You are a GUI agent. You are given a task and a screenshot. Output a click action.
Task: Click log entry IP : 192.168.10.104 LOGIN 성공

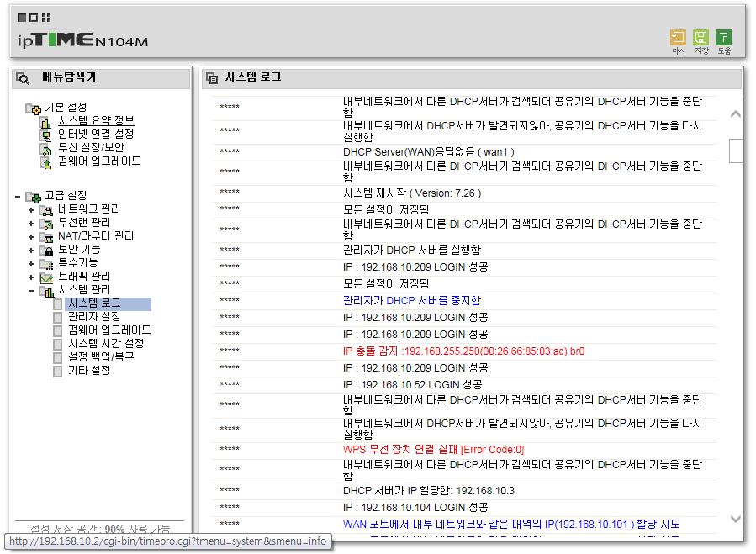tap(415, 509)
